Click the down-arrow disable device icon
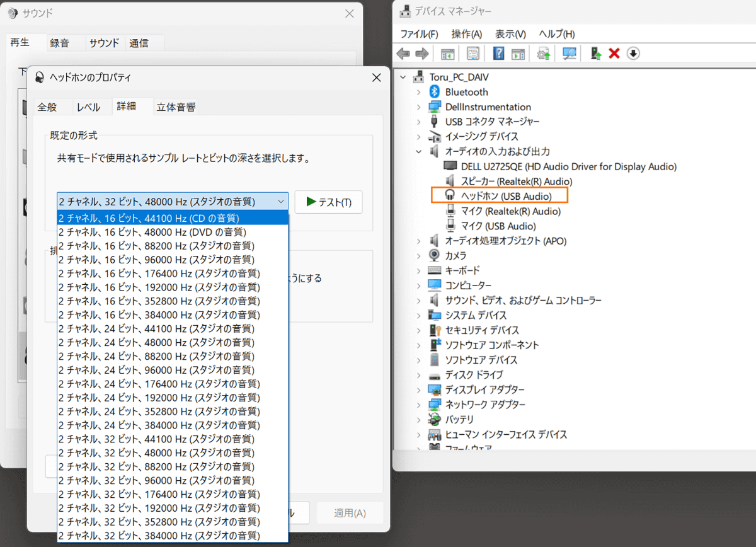 (x=633, y=54)
